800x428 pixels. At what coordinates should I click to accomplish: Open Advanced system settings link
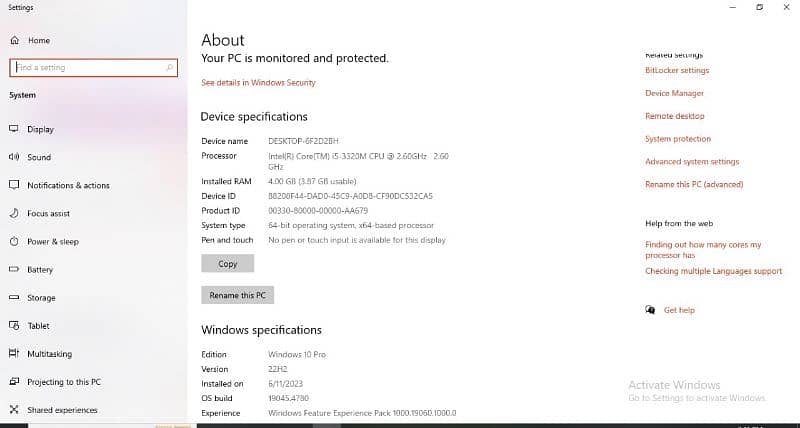click(692, 162)
